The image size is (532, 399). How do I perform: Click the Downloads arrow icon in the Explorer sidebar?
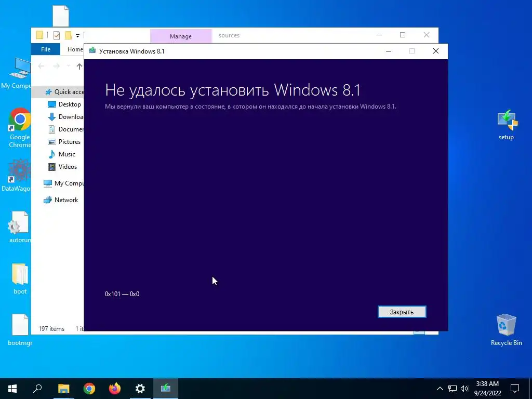52,117
